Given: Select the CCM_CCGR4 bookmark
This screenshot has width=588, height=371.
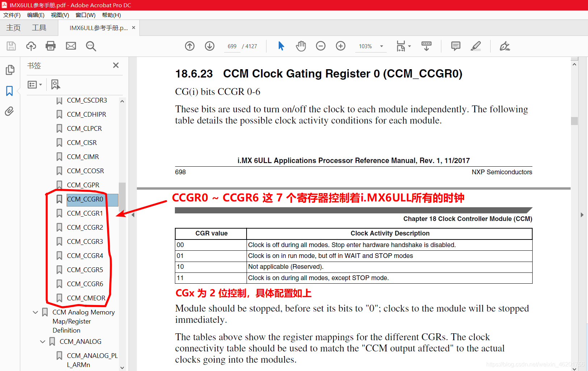Looking at the screenshot, I should (x=85, y=256).
